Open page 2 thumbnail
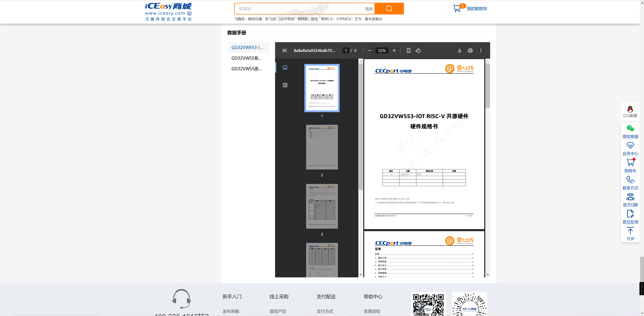 pos(322,147)
